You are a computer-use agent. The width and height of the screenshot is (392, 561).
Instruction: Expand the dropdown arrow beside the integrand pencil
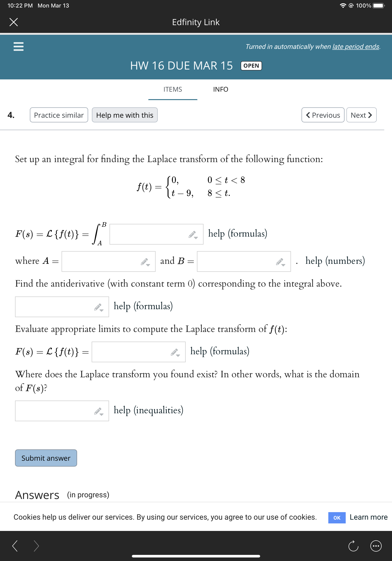pos(196,238)
